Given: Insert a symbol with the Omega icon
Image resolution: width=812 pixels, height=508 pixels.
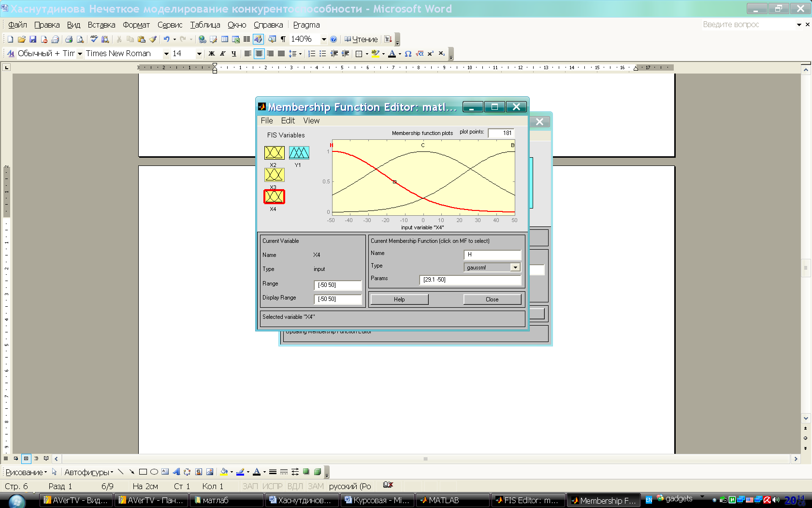Looking at the screenshot, I should [x=408, y=54].
